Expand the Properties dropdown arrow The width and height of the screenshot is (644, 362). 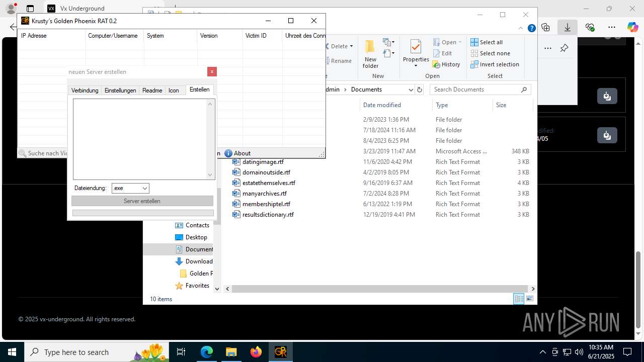(416, 66)
